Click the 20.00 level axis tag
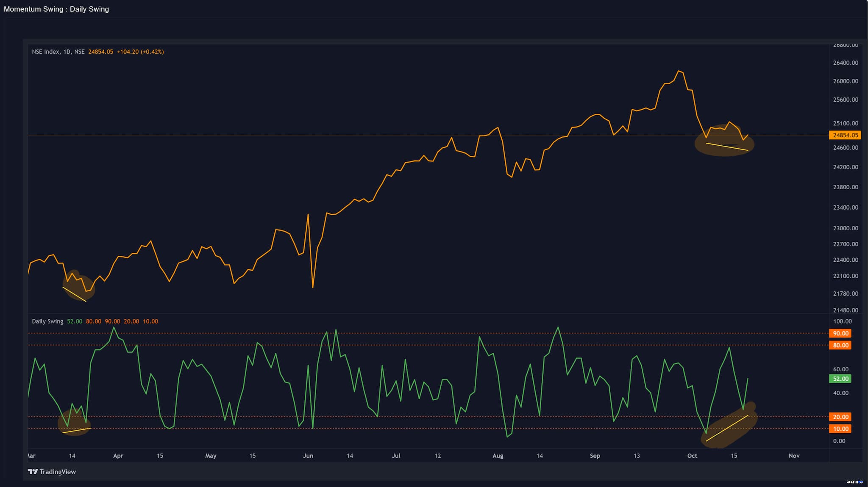 840,417
